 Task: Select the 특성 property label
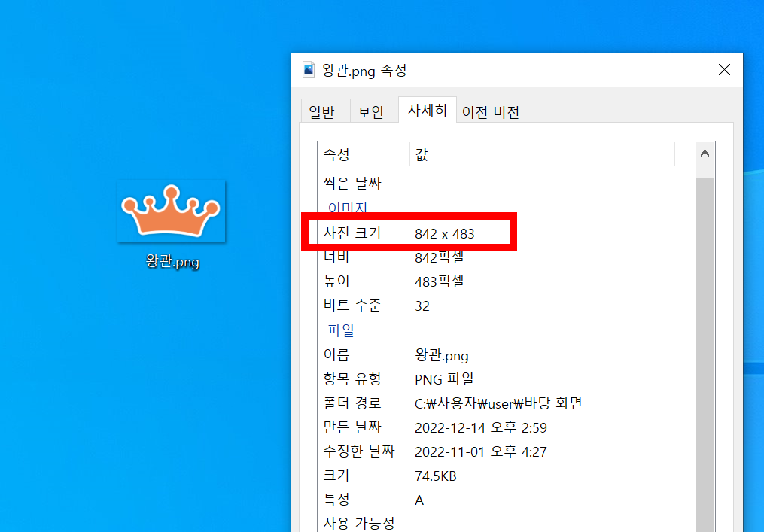tap(336, 500)
